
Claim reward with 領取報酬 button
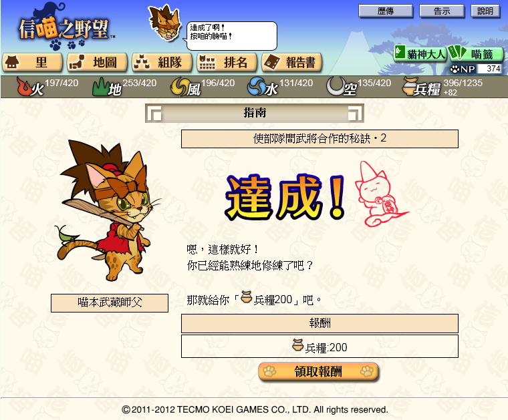(318, 372)
